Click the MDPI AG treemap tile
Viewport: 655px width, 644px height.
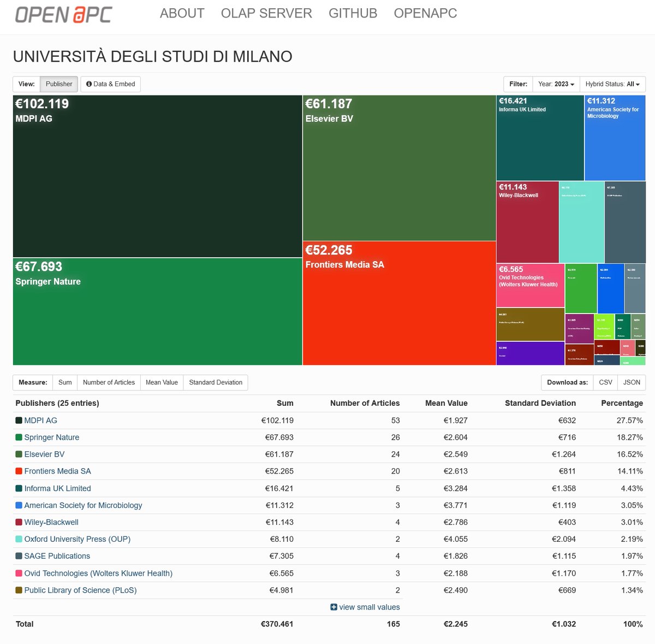[157, 176]
